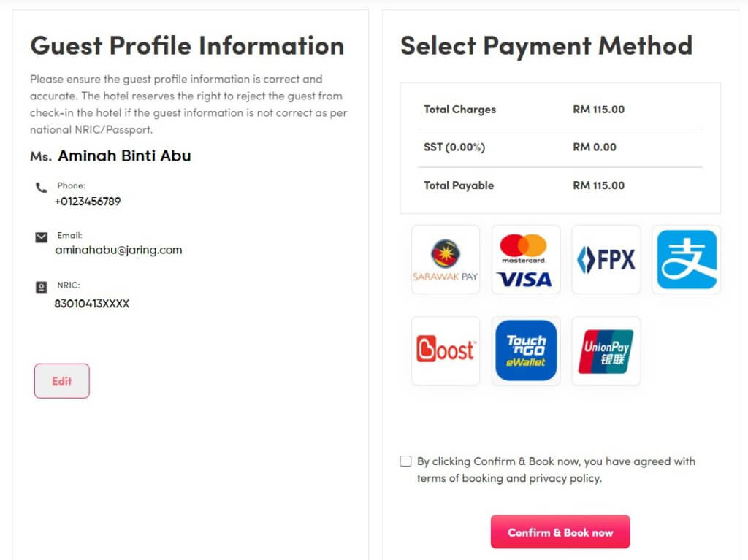Click the Total Payable RM 115.00 row
The image size is (748, 560).
pos(560,185)
